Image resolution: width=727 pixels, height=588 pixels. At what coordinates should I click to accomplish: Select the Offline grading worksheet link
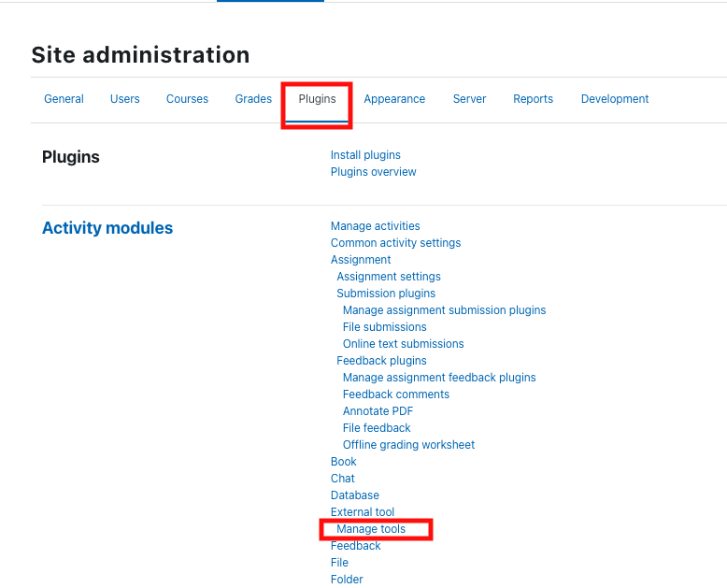click(408, 445)
